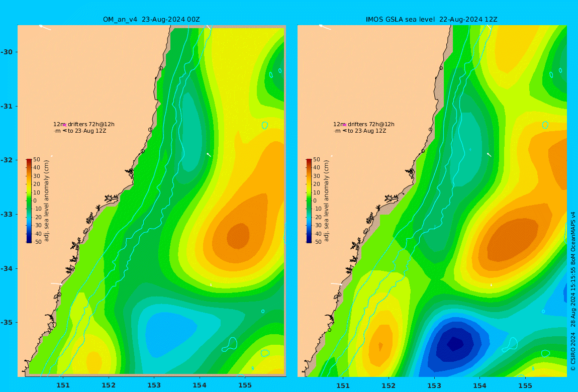Click longitude label 152 under the OM_an_v4 map

[109, 385]
